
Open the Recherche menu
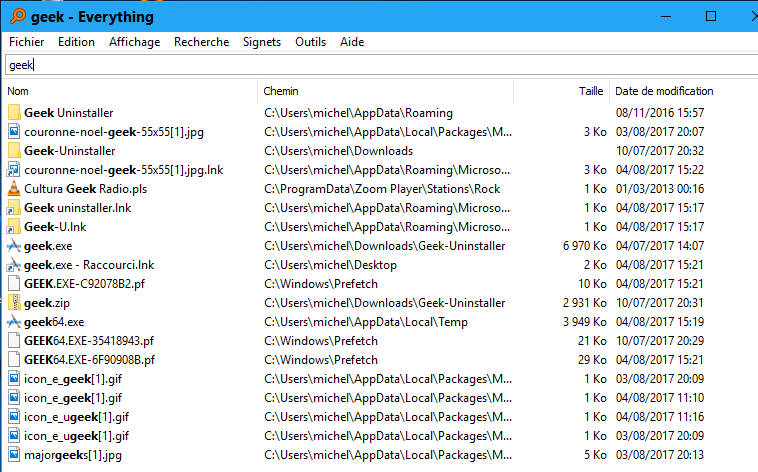(x=202, y=42)
